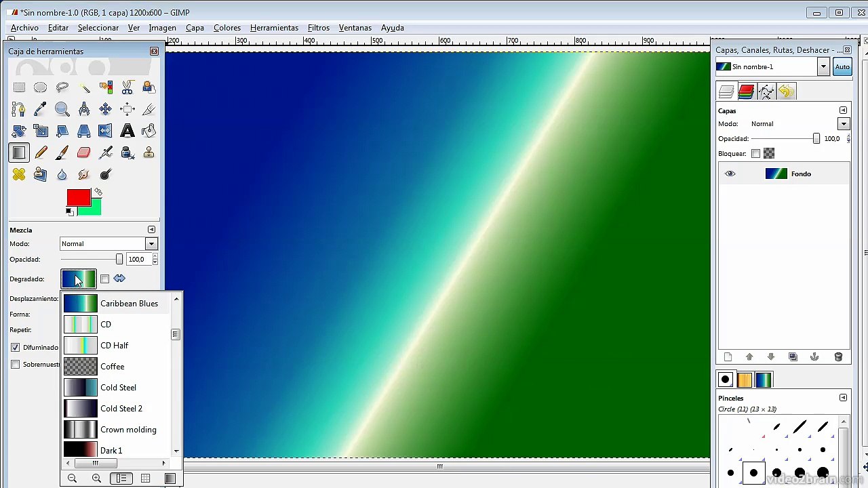Click the Mezcla Opacidad slider handle
Viewport: 868px width, 488px height.
(119, 260)
